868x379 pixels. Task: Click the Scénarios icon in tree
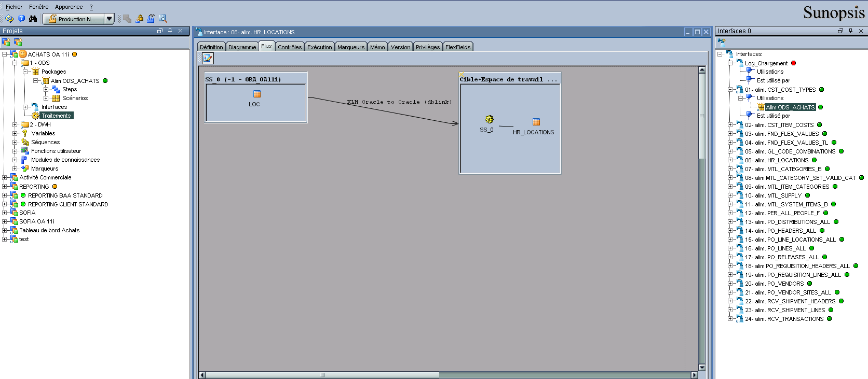(56, 98)
